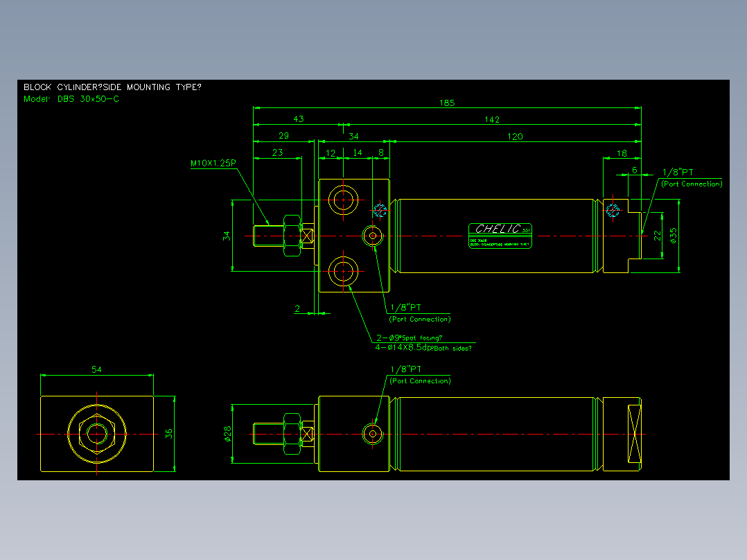Image resolution: width=747 pixels, height=560 pixels.
Task: Click the "ø35" diameter dimension
Action: point(673,236)
